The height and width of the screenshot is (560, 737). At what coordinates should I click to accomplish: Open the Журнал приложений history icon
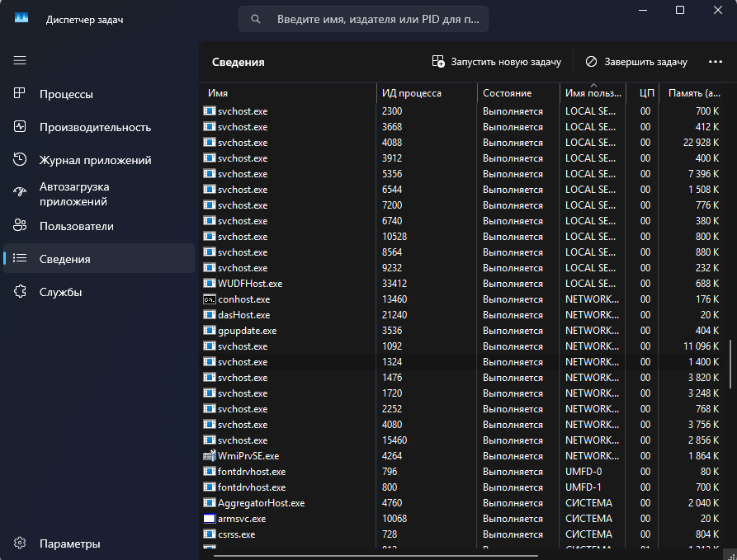coord(20,159)
